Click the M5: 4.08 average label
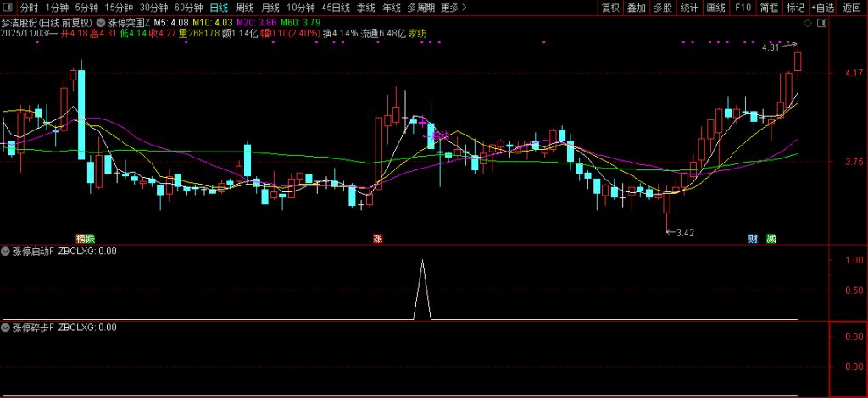 coord(171,23)
